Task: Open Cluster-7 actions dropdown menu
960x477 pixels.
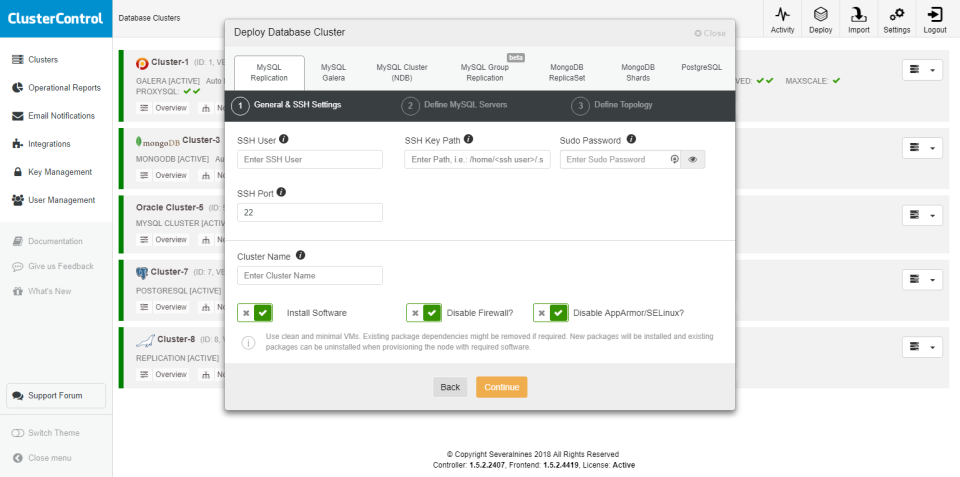Action: (x=922, y=279)
